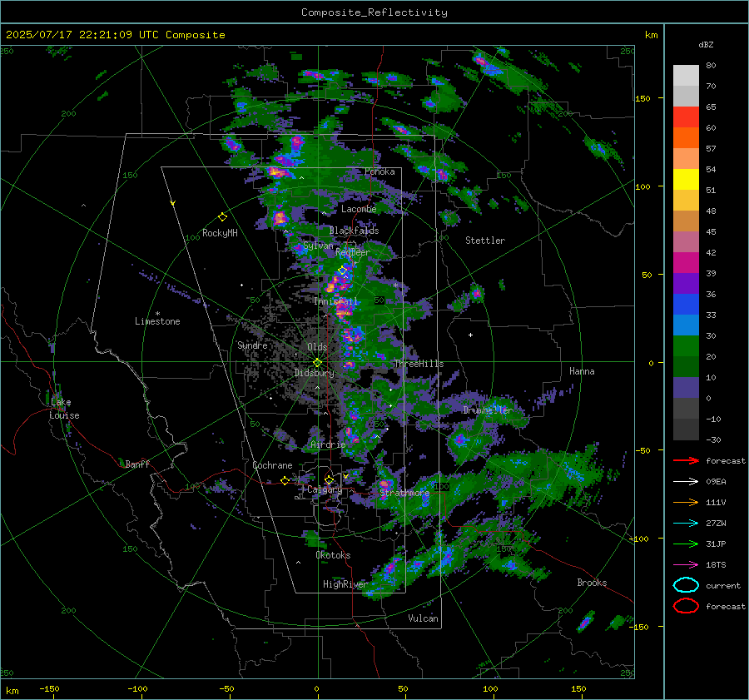Select the 42 dBZ magenta color swatch
This screenshot has width=749, height=700.
click(x=686, y=263)
